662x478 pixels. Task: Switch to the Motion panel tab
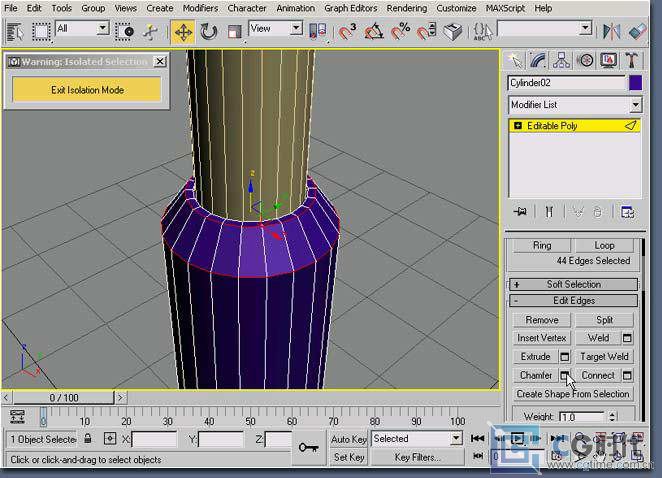586,60
